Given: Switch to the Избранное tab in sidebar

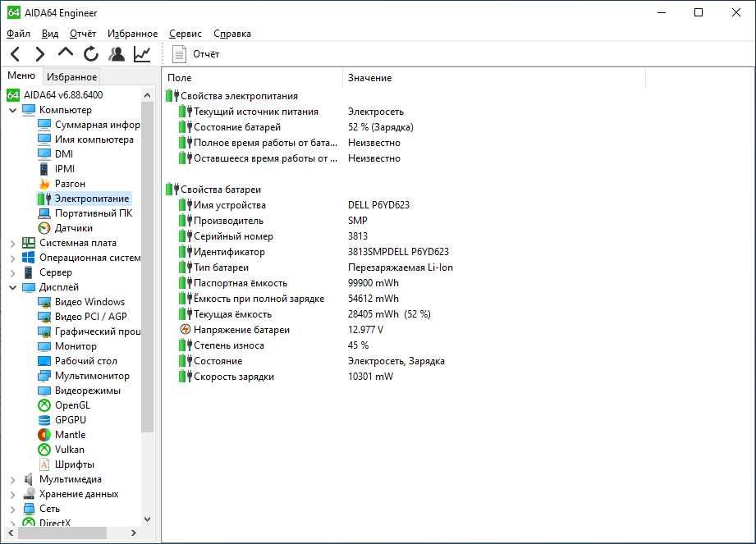Looking at the screenshot, I should 72,77.
